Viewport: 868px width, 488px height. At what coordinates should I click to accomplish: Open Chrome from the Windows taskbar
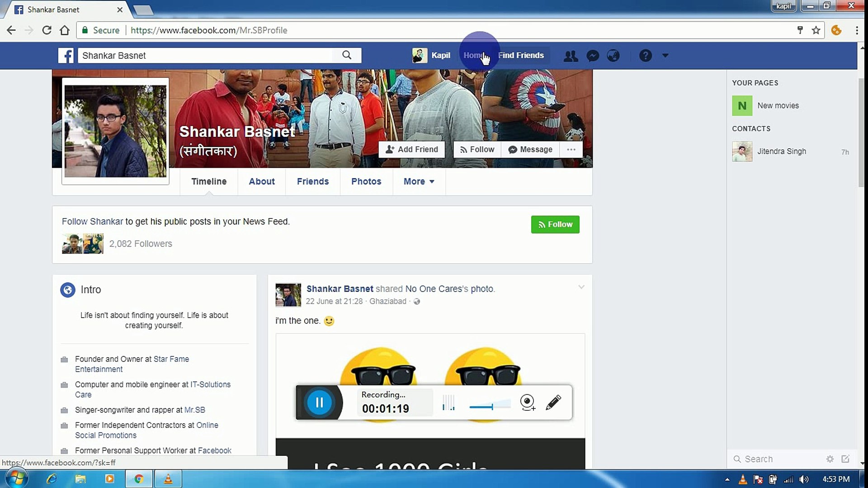(x=139, y=479)
